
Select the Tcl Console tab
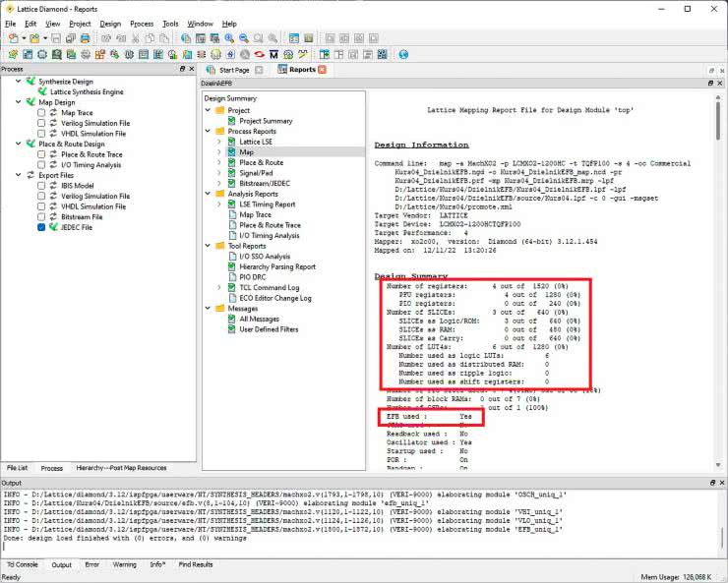23,564
